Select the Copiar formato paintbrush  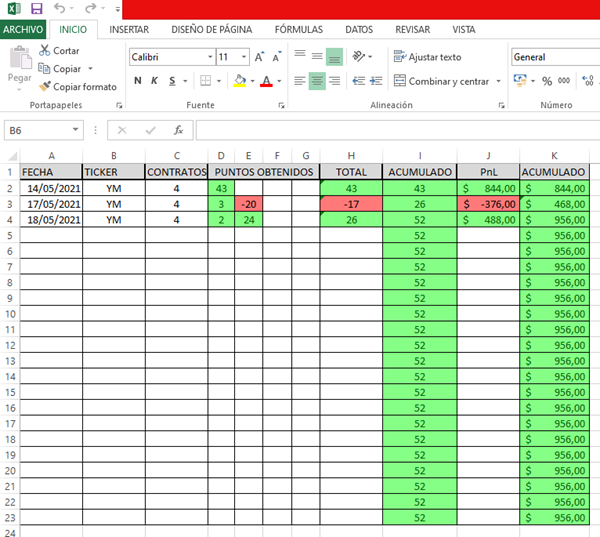coord(44,87)
